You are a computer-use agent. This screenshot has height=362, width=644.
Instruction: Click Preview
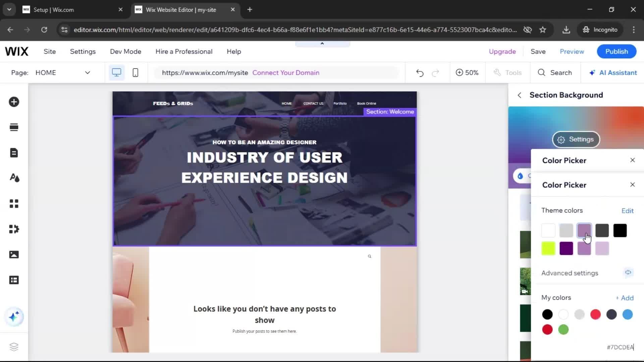pyautogui.click(x=572, y=52)
